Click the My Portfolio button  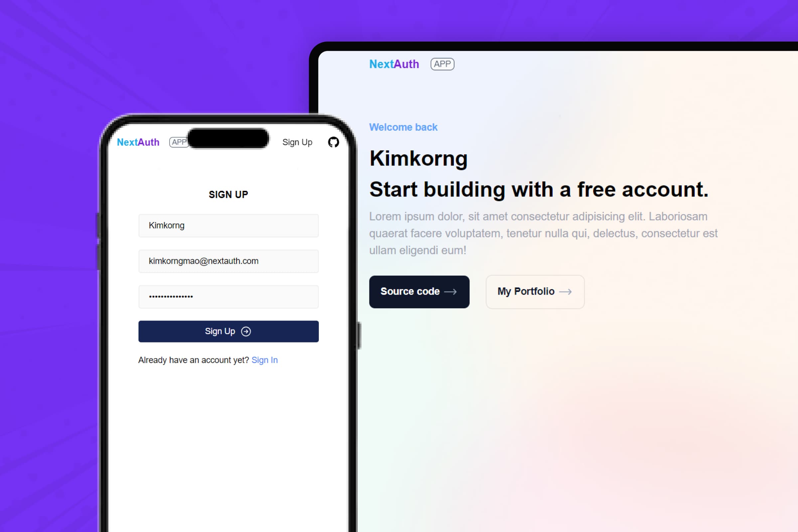click(534, 292)
